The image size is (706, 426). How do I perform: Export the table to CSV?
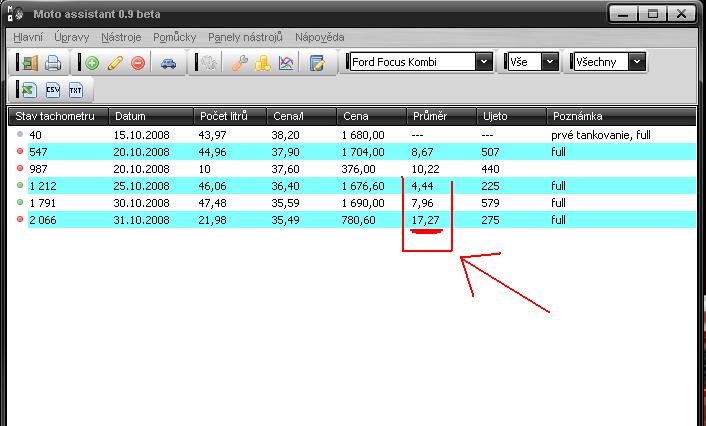(x=52, y=90)
